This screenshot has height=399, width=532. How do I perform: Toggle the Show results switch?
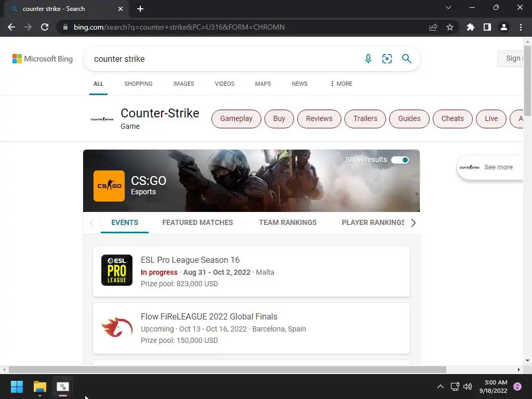point(400,160)
